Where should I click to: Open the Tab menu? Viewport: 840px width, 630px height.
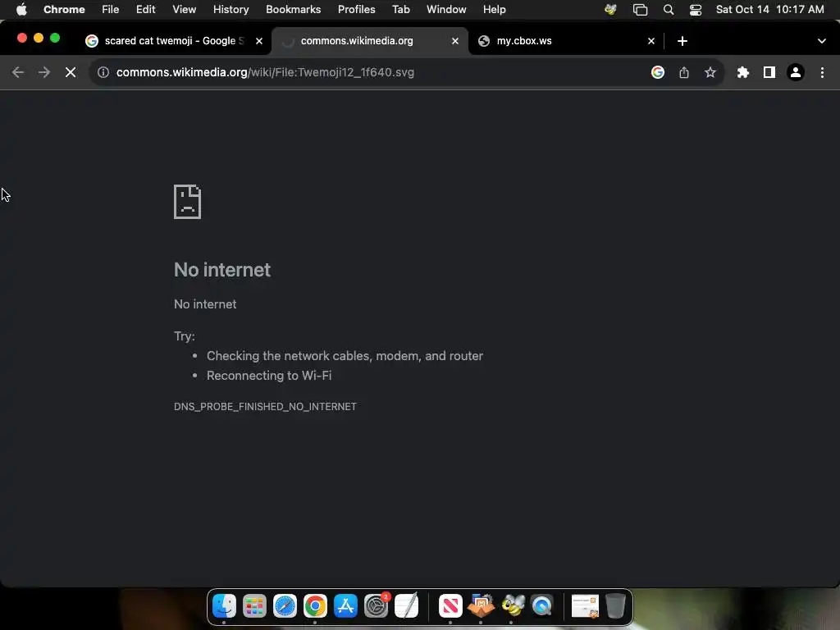[x=400, y=10]
